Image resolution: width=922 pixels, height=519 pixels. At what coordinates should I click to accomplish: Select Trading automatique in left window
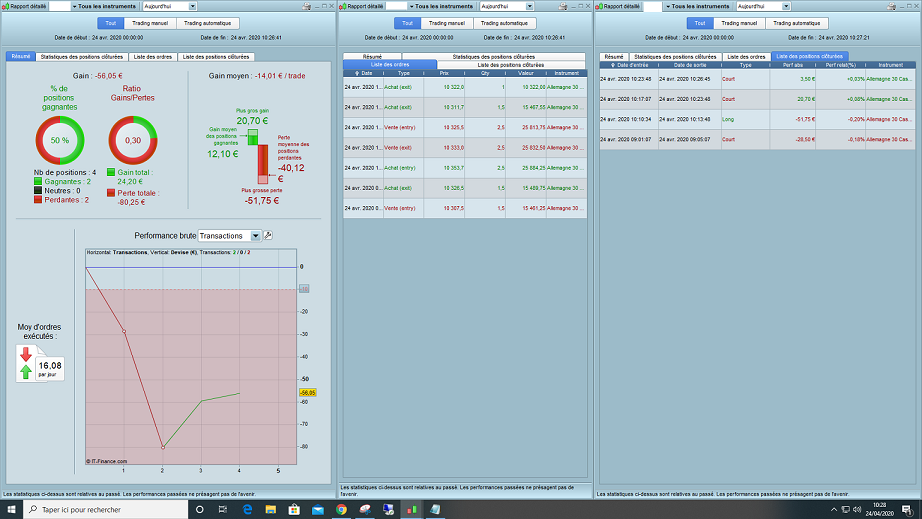point(207,24)
